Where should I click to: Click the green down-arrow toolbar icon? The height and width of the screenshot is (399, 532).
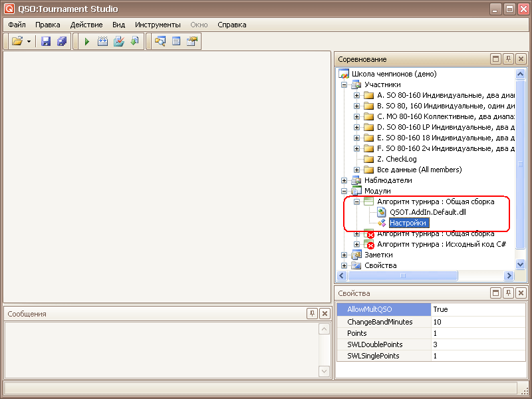135,41
